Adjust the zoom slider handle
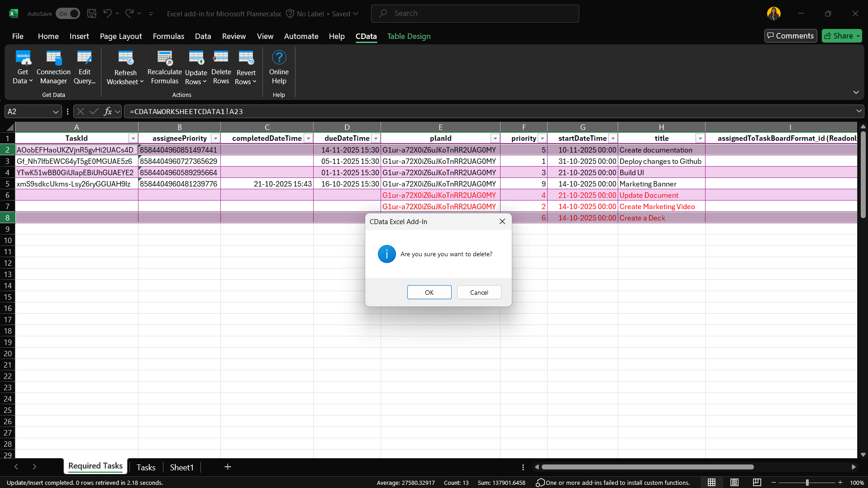This screenshot has width=868, height=488. click(x=807, y=483)
